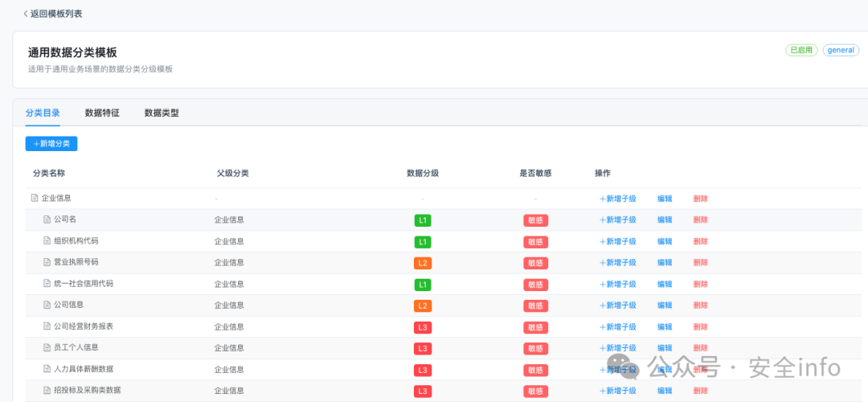
Task: Add a sub-level under 营业执照号码
Action: tap(618, 262)
